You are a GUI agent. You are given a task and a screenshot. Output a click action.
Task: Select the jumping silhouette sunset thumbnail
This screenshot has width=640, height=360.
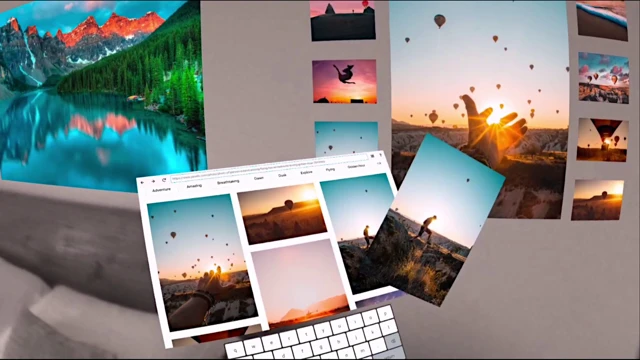(345, 82)
